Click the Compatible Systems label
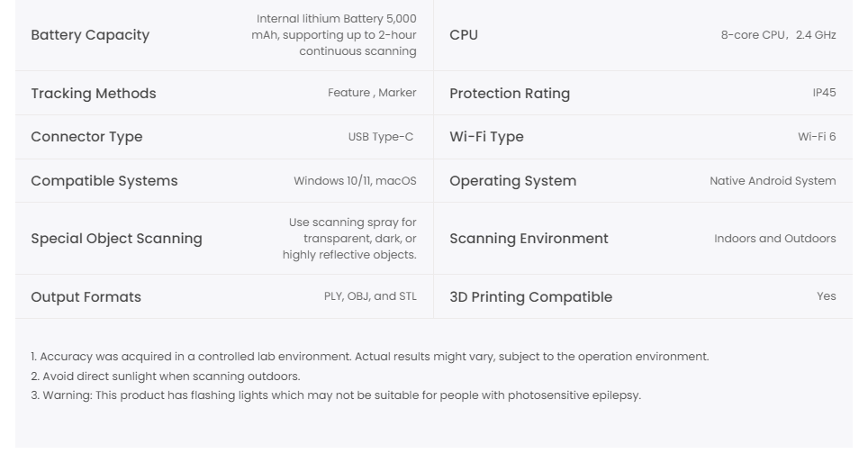The height and width of the screenshot is (454, 868). click(x=104, y=181)
